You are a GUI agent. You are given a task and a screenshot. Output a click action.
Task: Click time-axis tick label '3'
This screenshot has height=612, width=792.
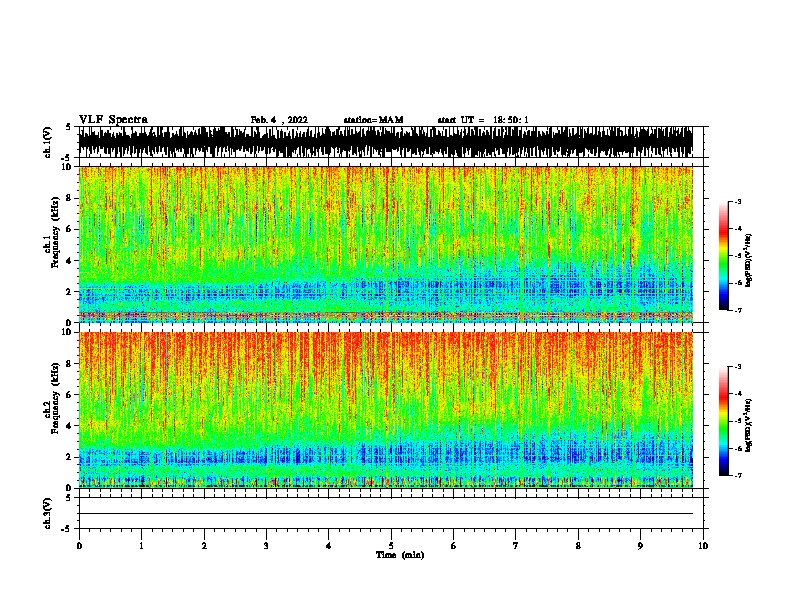click(x=266, y=545)
